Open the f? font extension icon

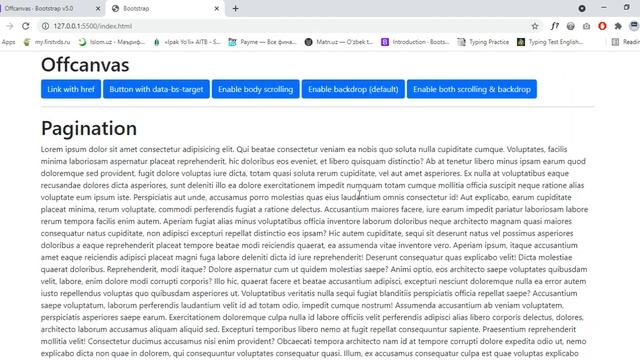coord(554,26)
